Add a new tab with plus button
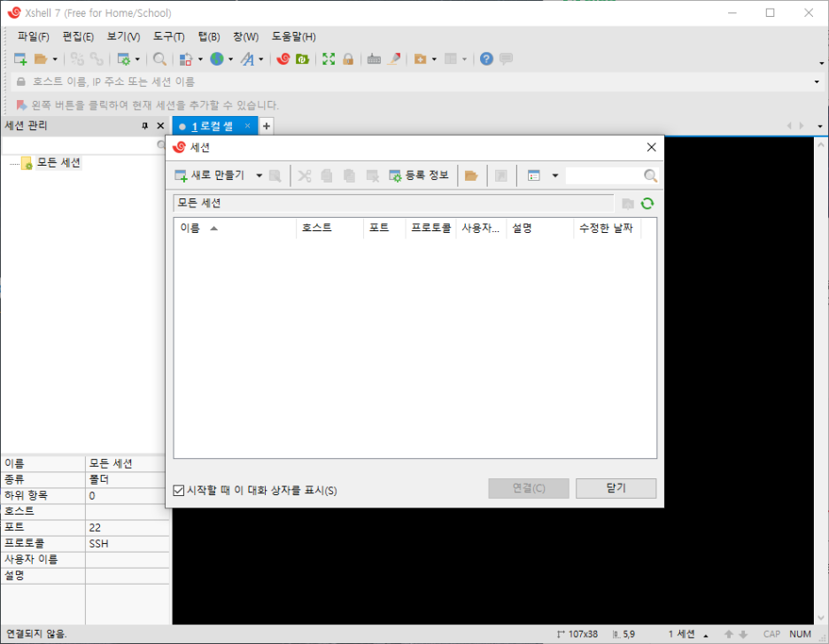The height and width of the screenshot is (644, 829). coord(267,126)
